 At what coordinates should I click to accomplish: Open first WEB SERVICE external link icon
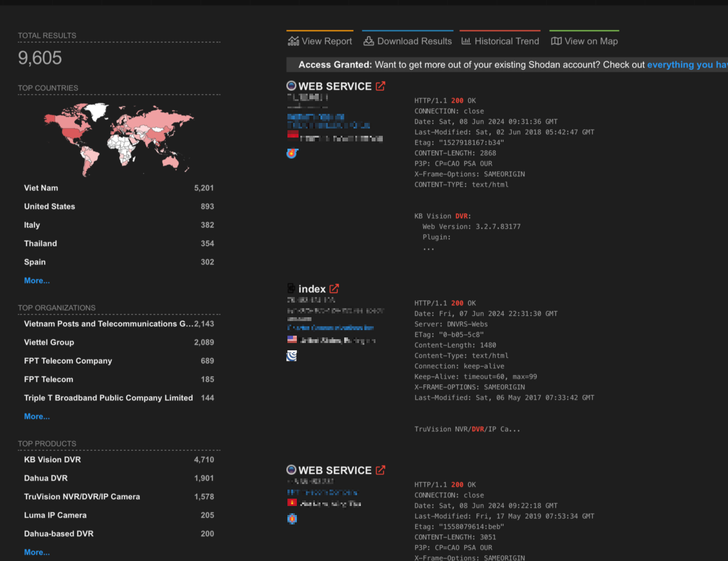(380, 86)
